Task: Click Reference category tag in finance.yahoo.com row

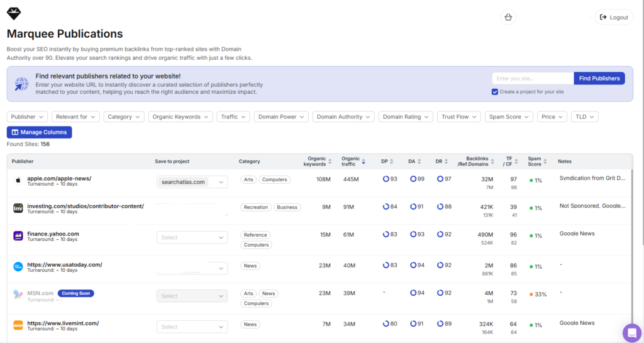Action: [x=255, y=235]
